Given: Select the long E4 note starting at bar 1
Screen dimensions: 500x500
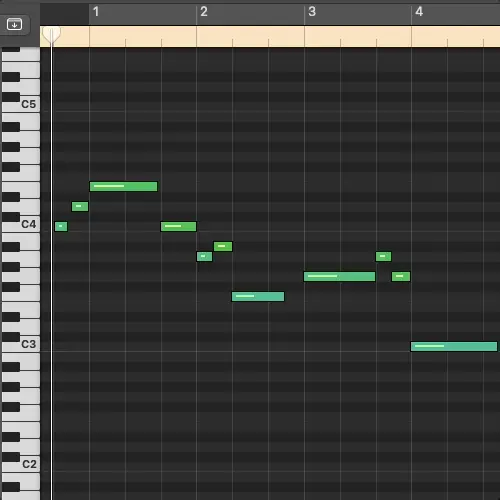Looking at the screenshot, I should tap(123, 186).
